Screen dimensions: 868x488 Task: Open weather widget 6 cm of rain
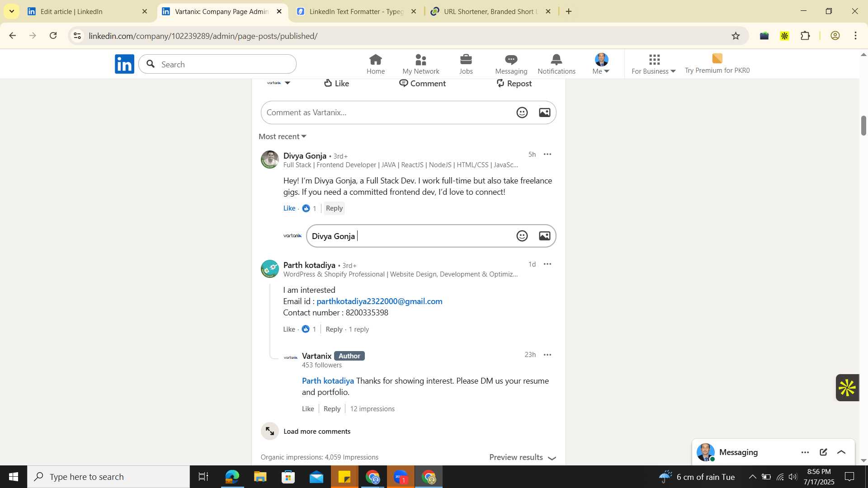(696, 477)
